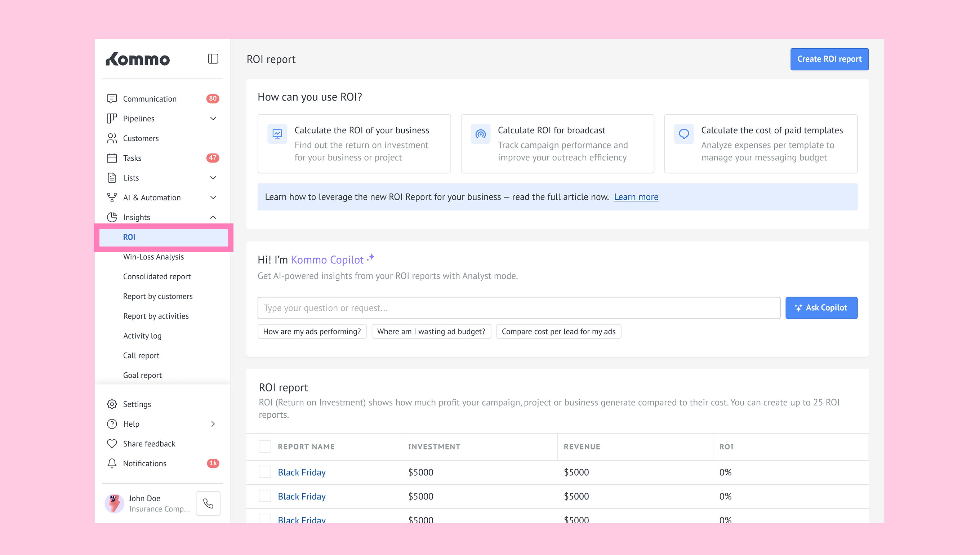Click the Copilot question input field

[519, 308]
